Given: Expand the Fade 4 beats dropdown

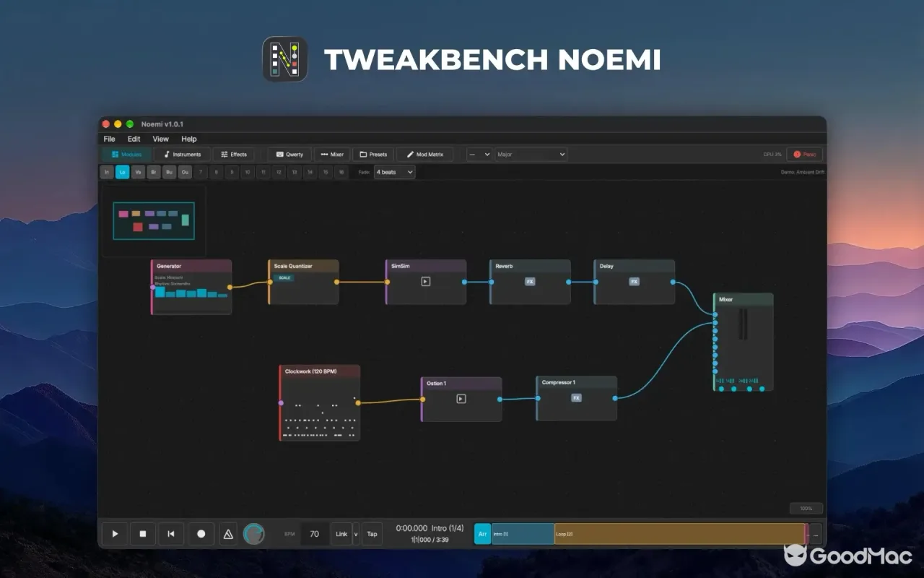Looking at the screenshot, I should [394, 172].
